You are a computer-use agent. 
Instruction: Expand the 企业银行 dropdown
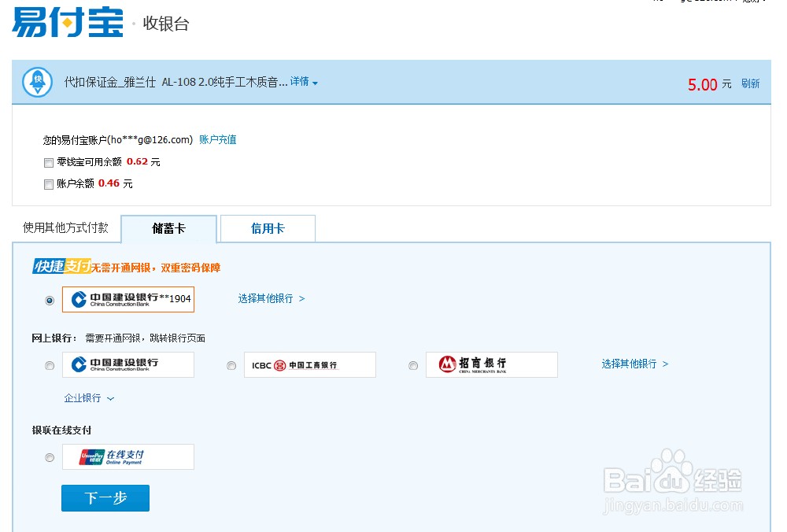89,398
